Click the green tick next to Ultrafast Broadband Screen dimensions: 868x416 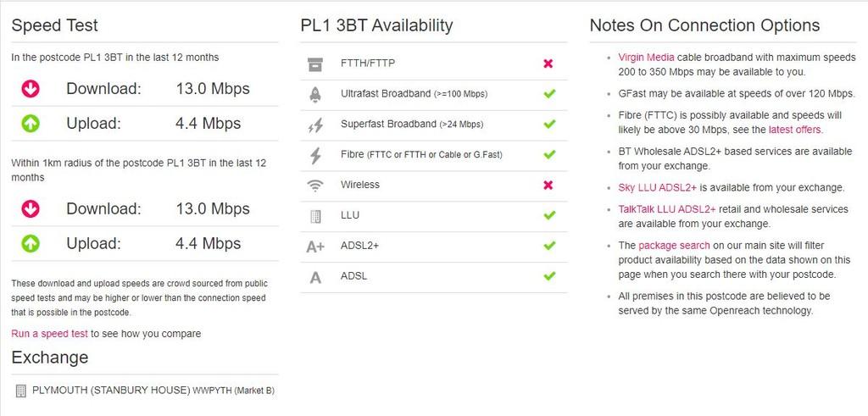(549, 94)
